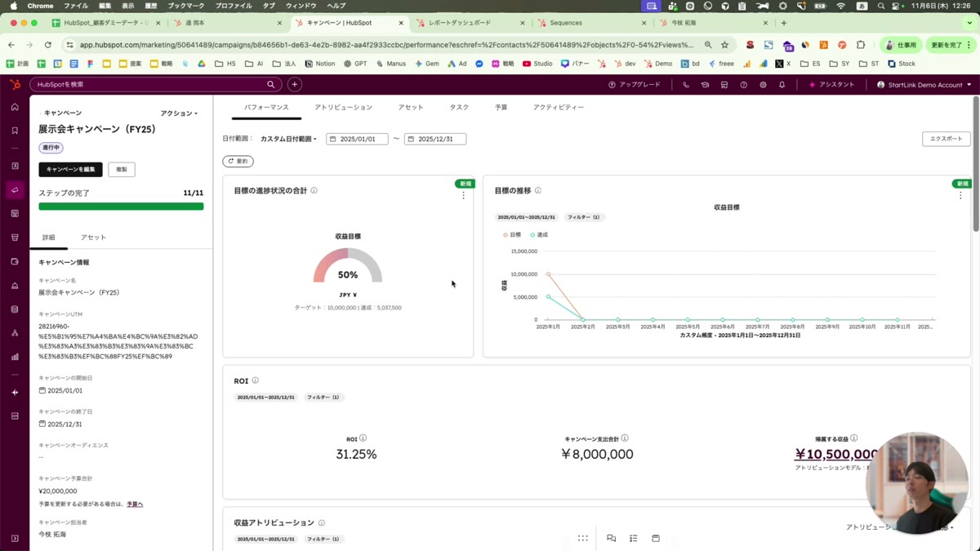
Task: Click the notifications bell icon
Action: [x=782, y=85]
